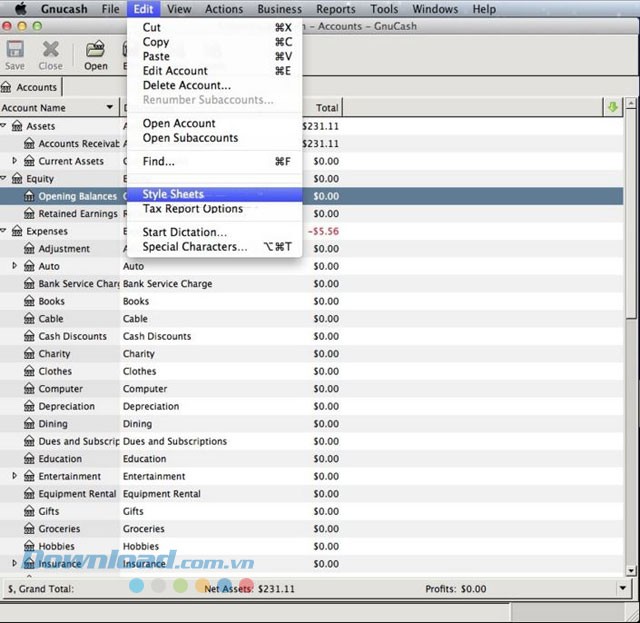Click the Total column header
The image size is (640, 623).
coord(327,108)
